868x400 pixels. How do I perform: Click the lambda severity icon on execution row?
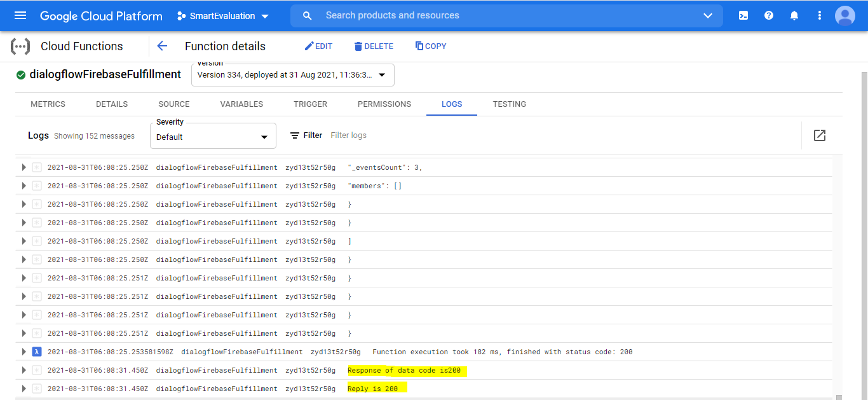[x=37, y=352]
